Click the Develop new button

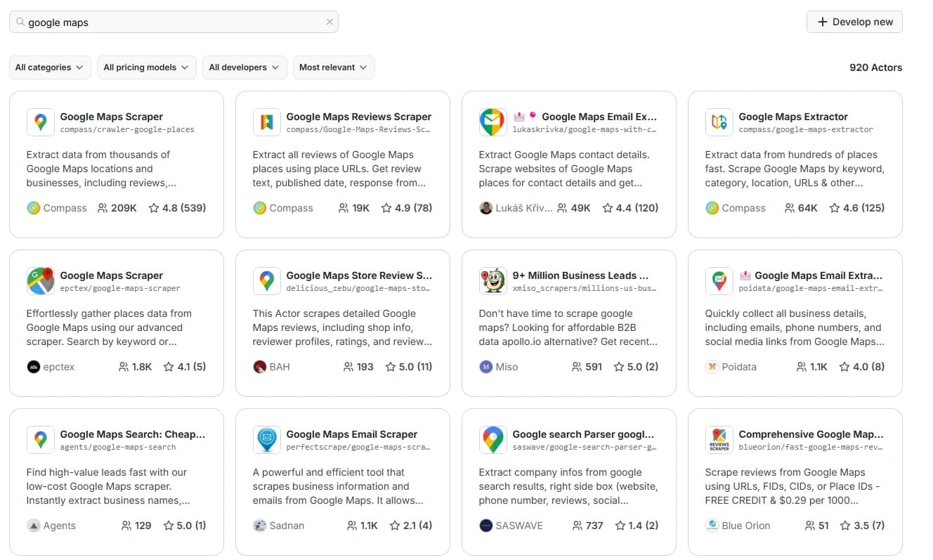click(x=854, y=22)
